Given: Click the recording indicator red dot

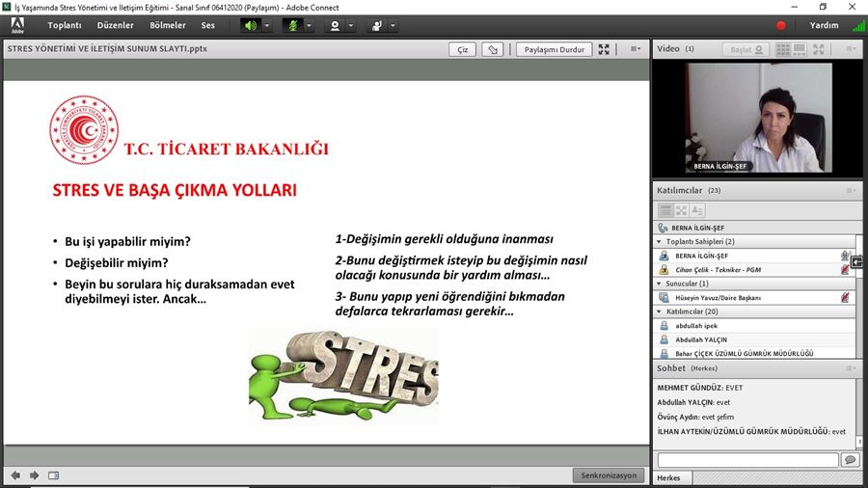Looking at the screenshot, I should point(781,26).
